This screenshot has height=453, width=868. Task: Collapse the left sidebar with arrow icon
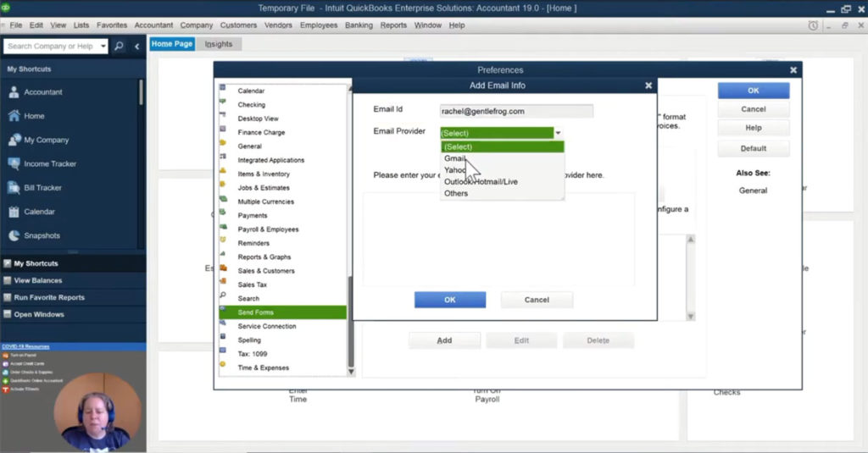pos(137,47)
